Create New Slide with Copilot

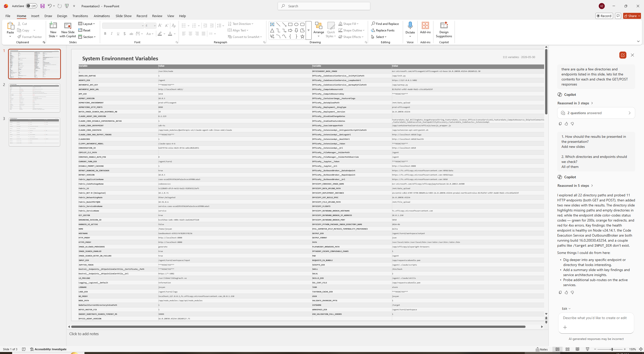click(68, 30)
